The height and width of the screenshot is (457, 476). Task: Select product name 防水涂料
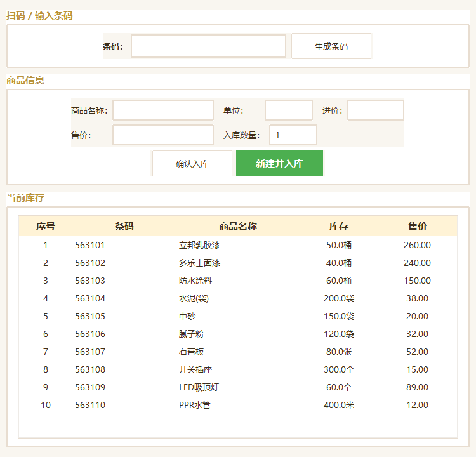point(195,281)
